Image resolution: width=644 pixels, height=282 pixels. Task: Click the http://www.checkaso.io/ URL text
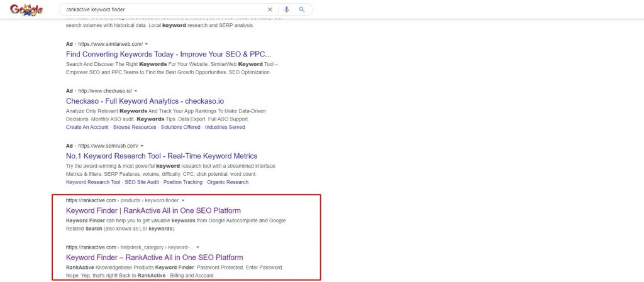(105, 91)
